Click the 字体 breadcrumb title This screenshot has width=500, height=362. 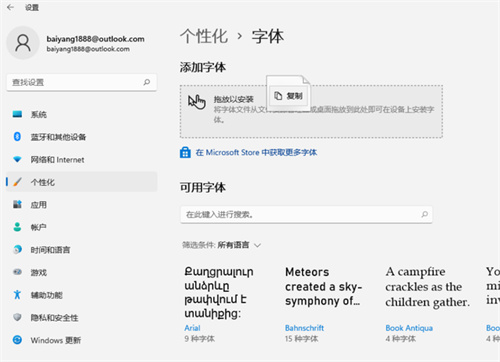(268, 36)
